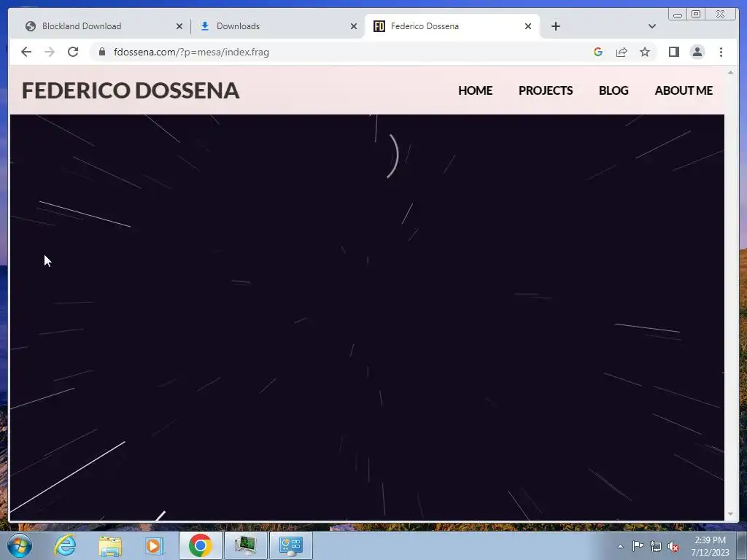Viewport: 747px width, 560px height.
Task: Click the FEDERICO DOSSENA site title
Action: coord(131,90)
